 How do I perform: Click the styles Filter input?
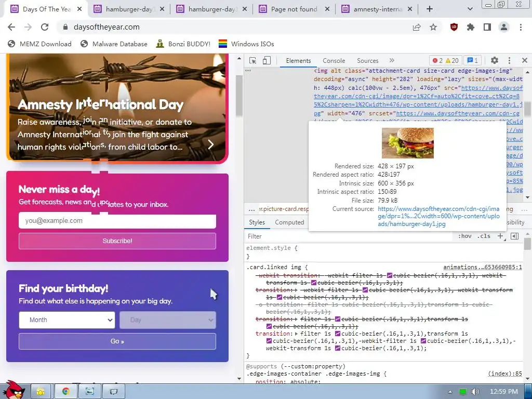click(x=350, y=236)
